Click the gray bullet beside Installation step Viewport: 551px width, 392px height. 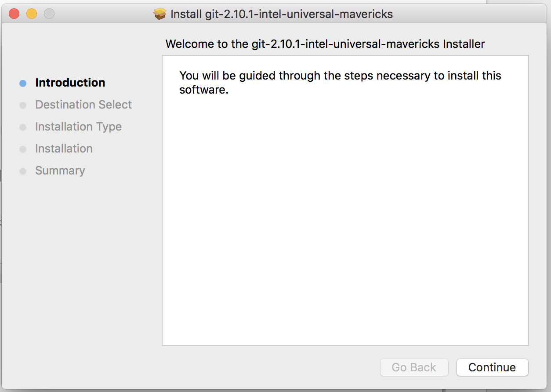(x=23, y=149)
